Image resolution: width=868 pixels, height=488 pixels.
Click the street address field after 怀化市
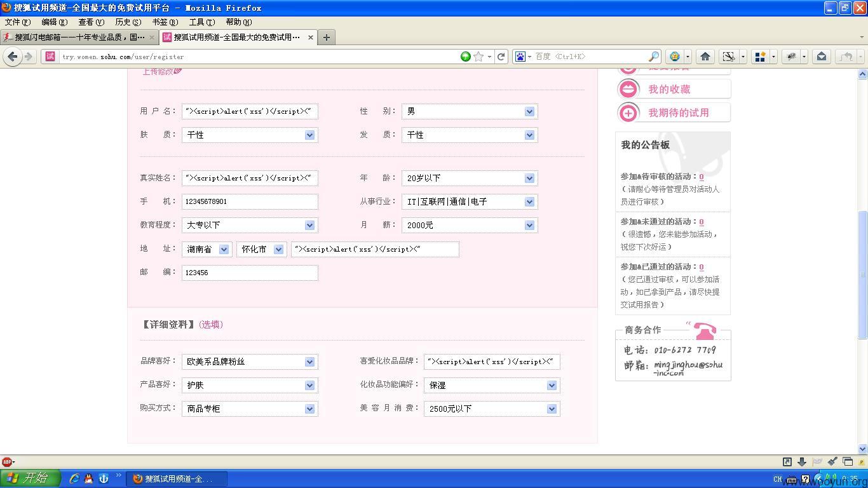[375, 249]
